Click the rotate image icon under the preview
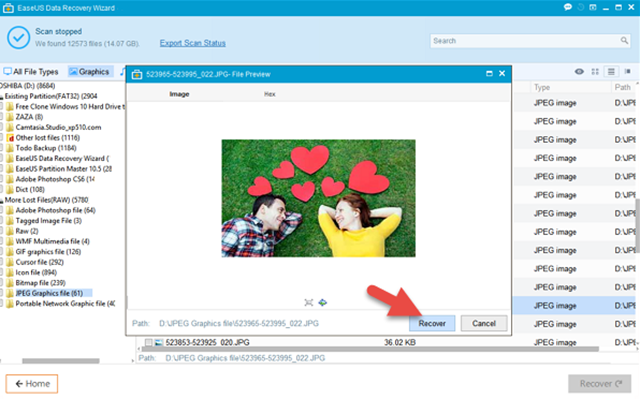The image size is (640, 399). coord(322,302)
